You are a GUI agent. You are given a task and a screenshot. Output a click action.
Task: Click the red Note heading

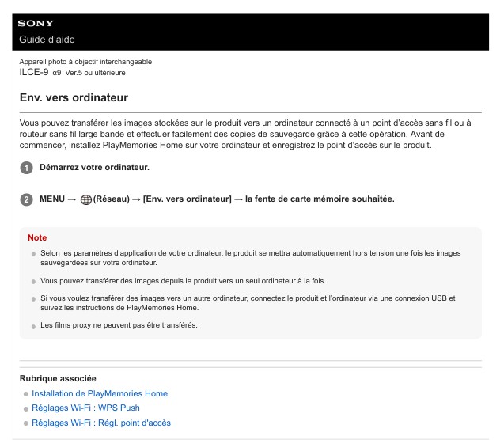[x=37, y=237]
